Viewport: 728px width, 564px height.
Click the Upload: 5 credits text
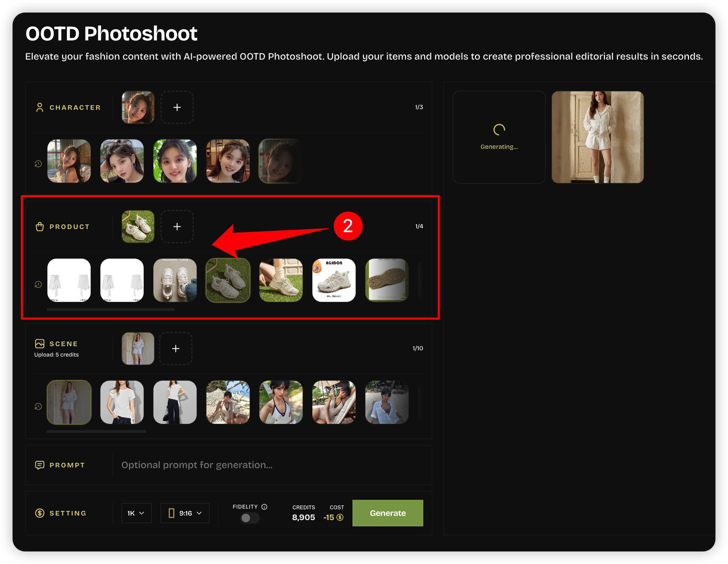[x=56, y=355]
